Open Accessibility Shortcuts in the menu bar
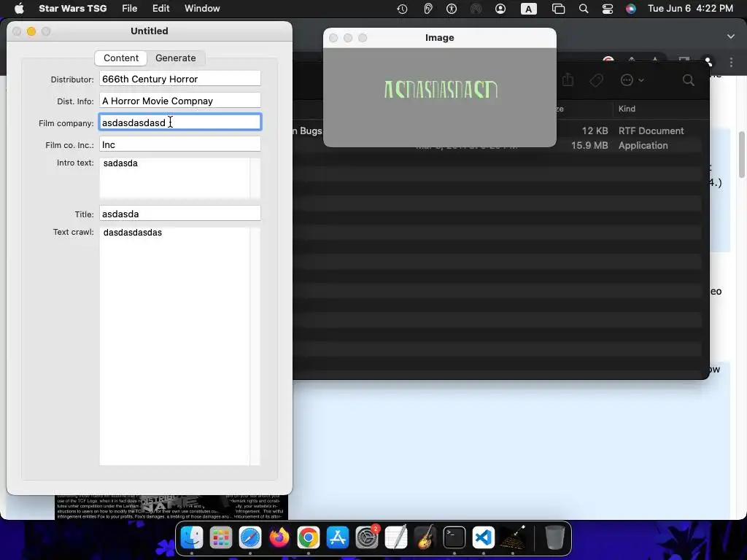This screenshot has width=747, height=560. [452, 9]
